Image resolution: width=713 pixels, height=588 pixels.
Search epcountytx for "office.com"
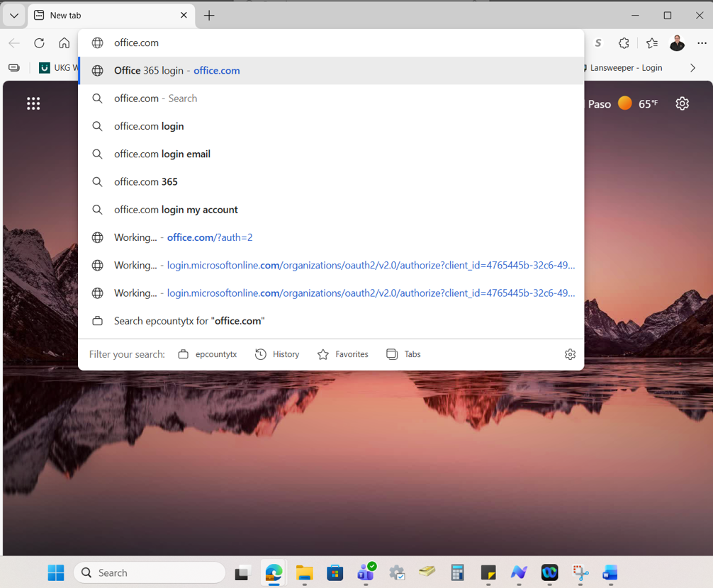[331, 321]
